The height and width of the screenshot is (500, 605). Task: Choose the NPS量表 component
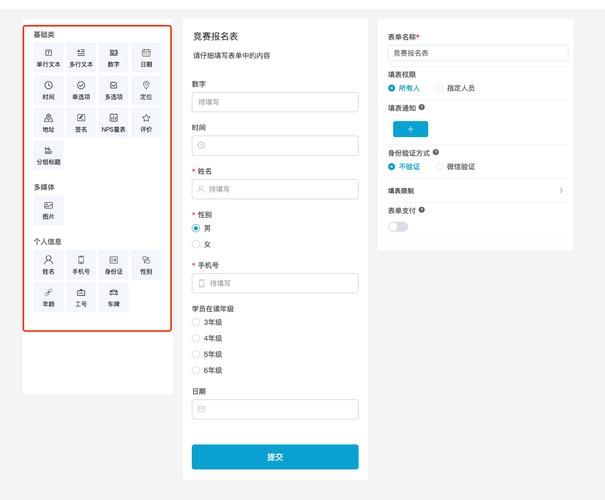(113, 123)
